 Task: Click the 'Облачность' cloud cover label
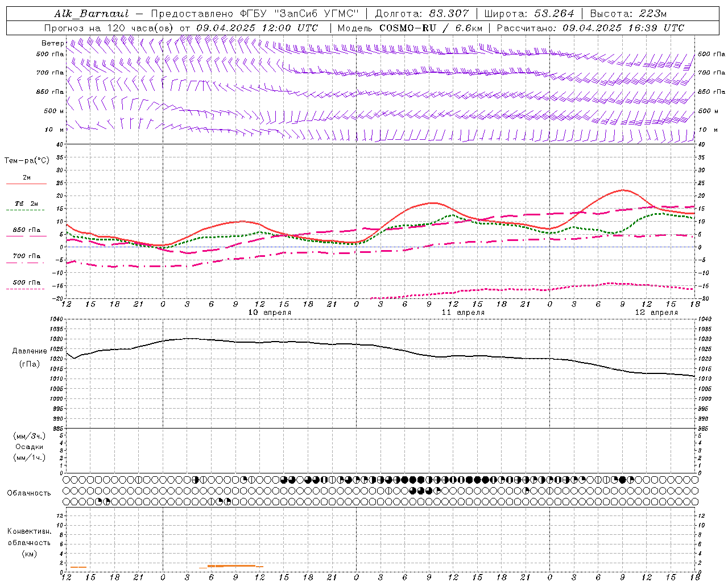tap(29, 493)
